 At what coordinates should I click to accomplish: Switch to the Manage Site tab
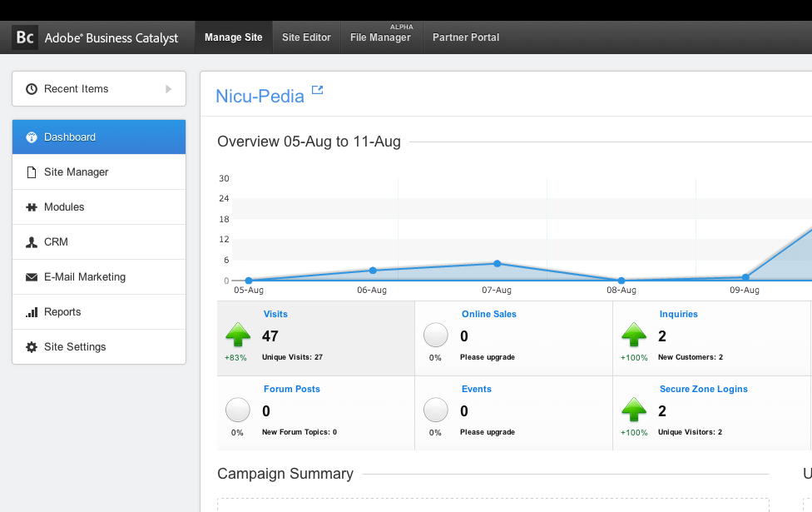(x=234, y=37)
